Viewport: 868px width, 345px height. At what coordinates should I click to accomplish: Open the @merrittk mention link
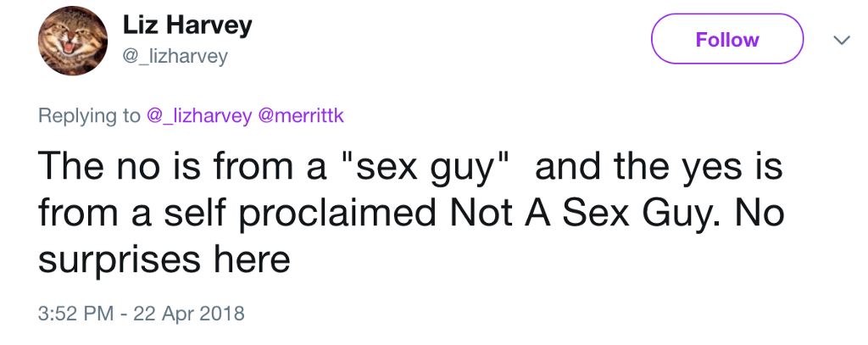[301, 115]
